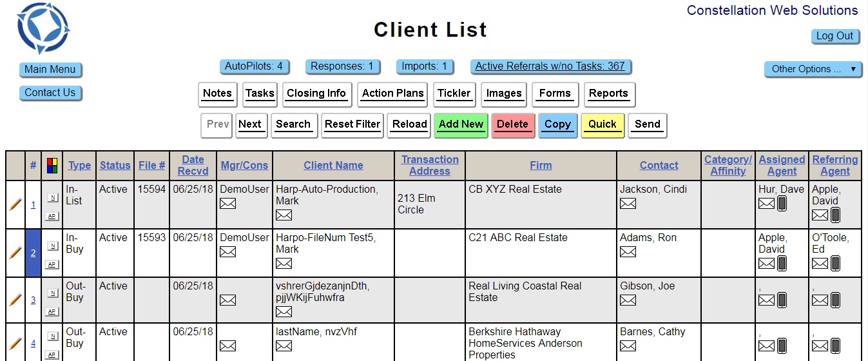Click the pencil edit icon for row 4
The height and width of the screenshot is (361, 868).
pos(15,344)
